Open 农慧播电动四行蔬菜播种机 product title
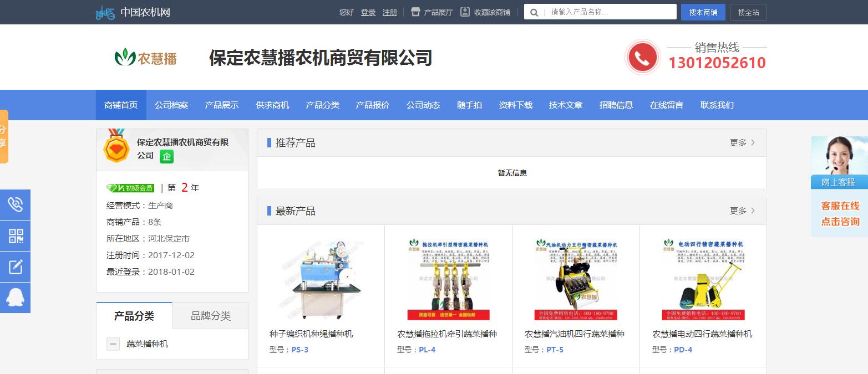868x374 pixels. click(x=702, y=334)
